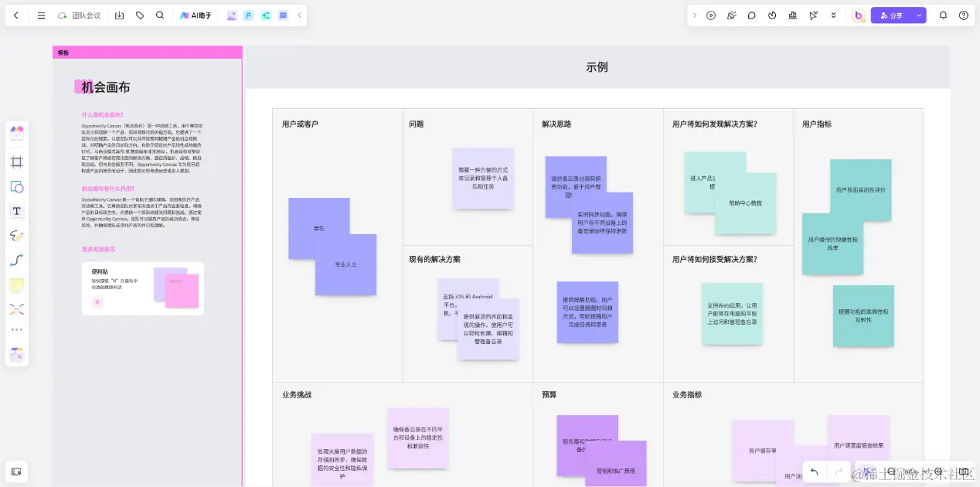Click the redo arrow button

click(x=839, y=472)
